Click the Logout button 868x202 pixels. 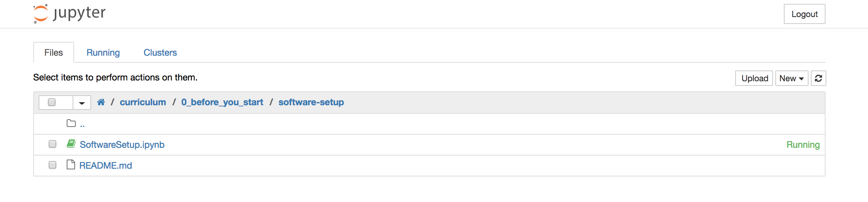coord(805,14)
